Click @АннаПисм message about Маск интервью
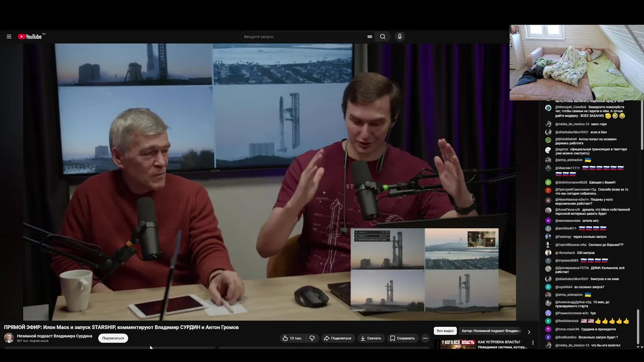Image resolution: width=644 pixels, height=362 pixels. coord(593,212)
